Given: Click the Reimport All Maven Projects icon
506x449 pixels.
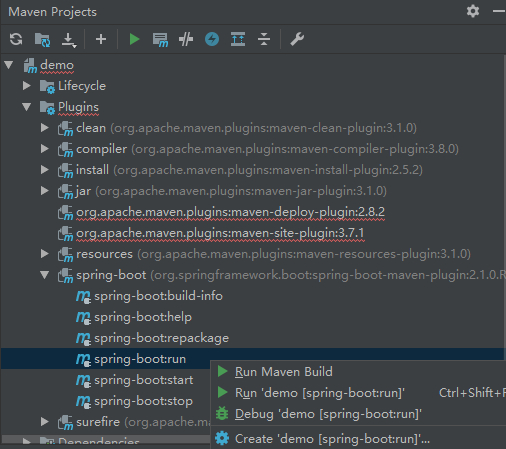Looking at the screenshot, I should pyautogui.click(x=16, y=39).
